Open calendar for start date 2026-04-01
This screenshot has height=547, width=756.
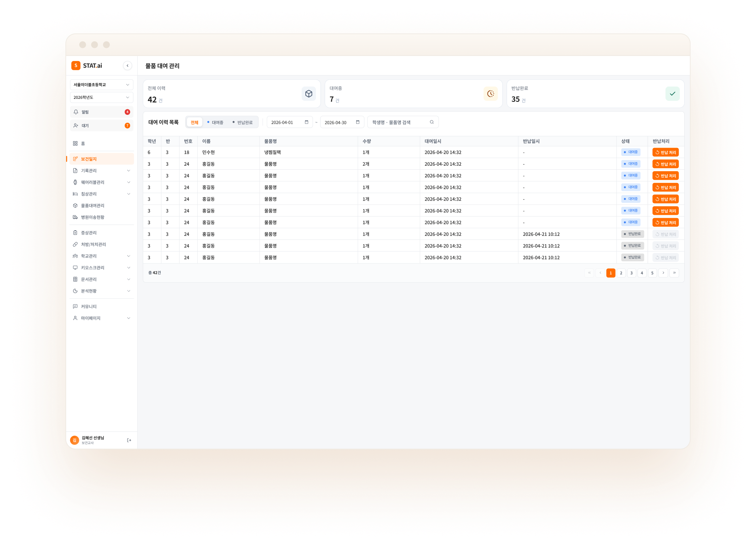point(306,122)
